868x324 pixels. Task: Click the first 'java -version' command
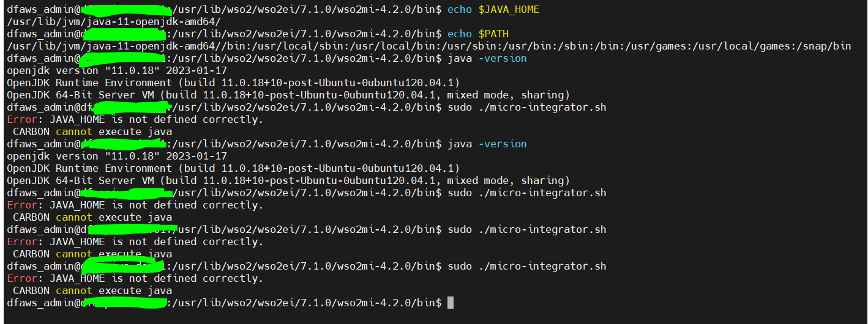click(487, 59)
